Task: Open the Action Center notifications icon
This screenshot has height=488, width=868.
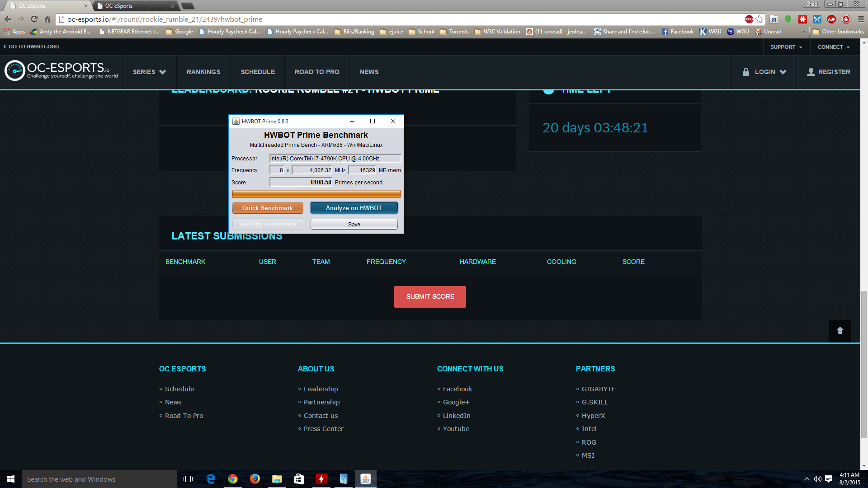Action: pos(829,479)
